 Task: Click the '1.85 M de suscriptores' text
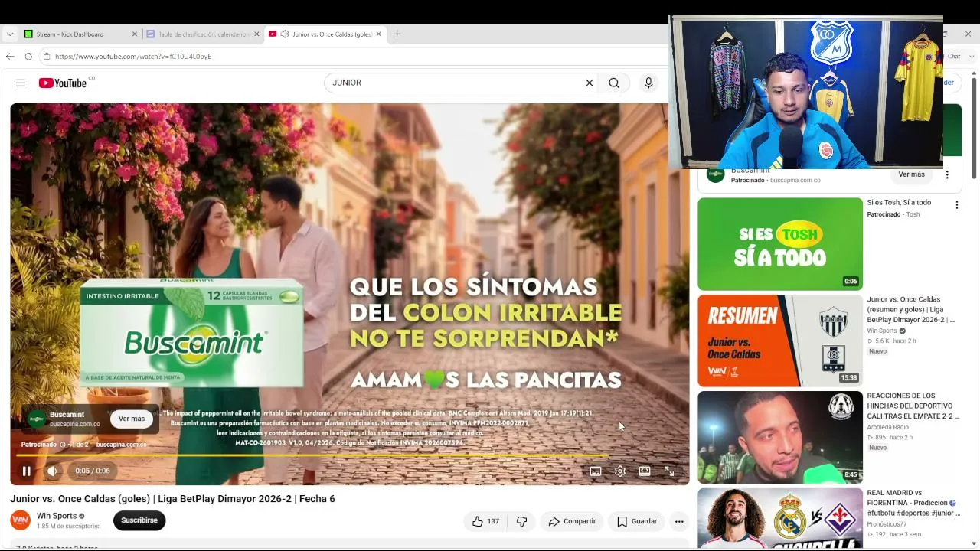tap(68, 527)
